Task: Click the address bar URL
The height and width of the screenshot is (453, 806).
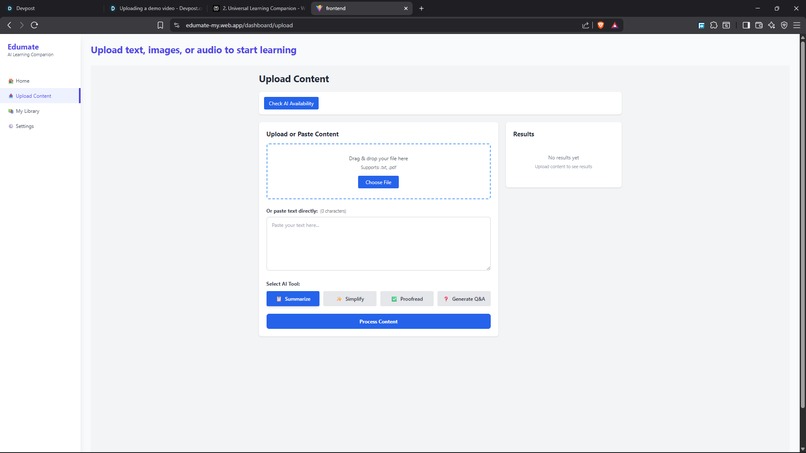Action: coord(239,25)
